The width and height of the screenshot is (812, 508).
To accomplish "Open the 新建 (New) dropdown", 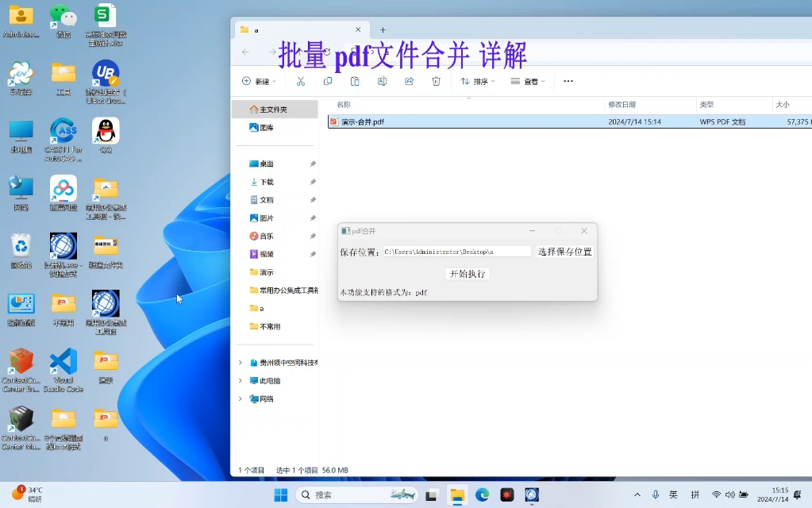I will click(259, 81).
